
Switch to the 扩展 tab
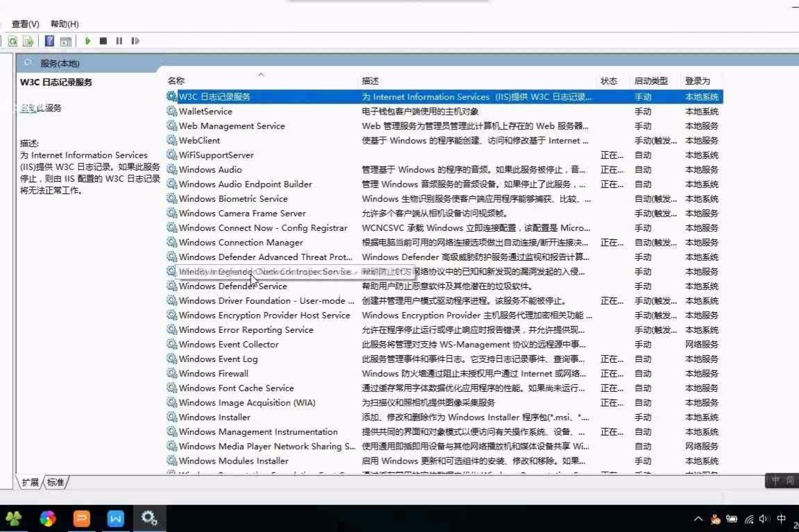point(30,482)
